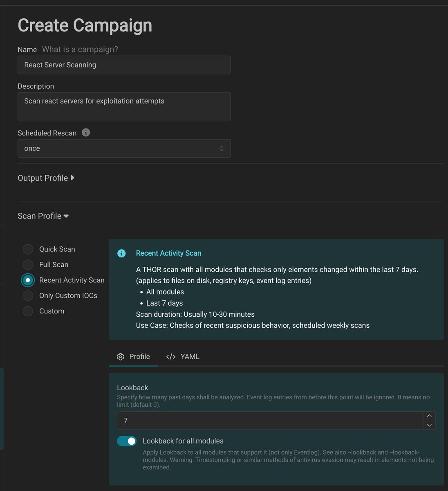Expand the Output Profile section

pos(46,178)
